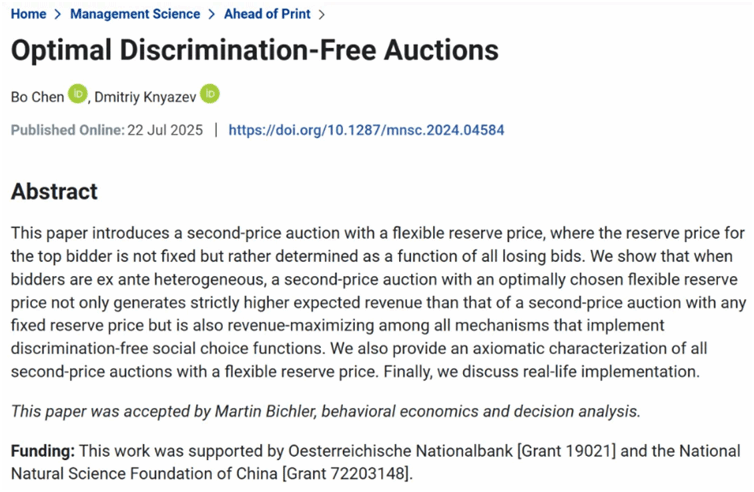This screenshot has width=754, height=492.
Task: Open the Ahead of Print breadcrumb
Action: click(x=264, y=14)
